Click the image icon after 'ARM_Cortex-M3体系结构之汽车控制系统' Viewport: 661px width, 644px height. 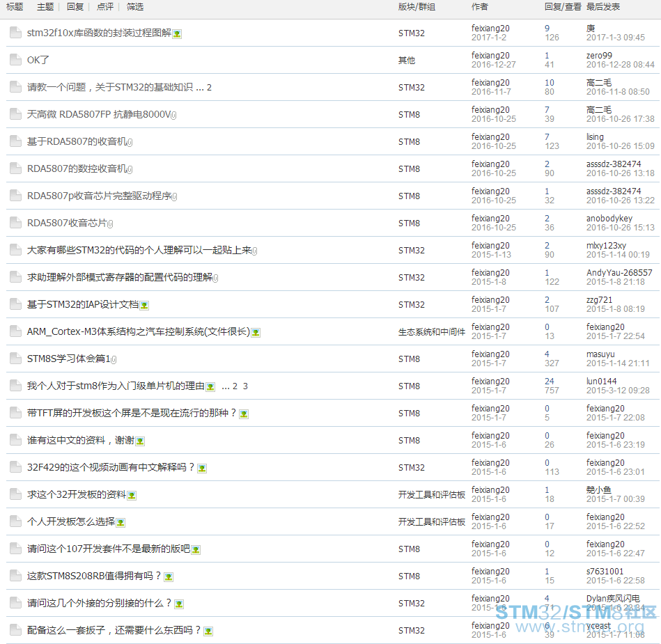coord(256,333)
